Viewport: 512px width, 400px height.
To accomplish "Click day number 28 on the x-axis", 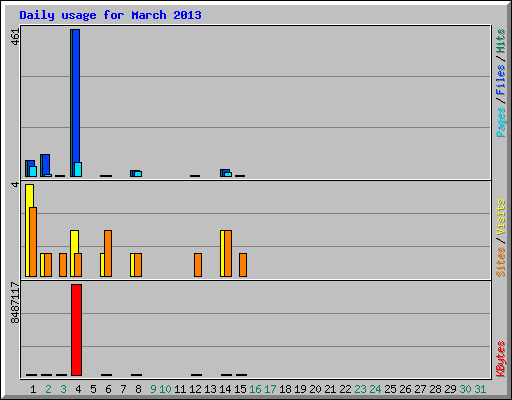I will [x=435, y=389].
